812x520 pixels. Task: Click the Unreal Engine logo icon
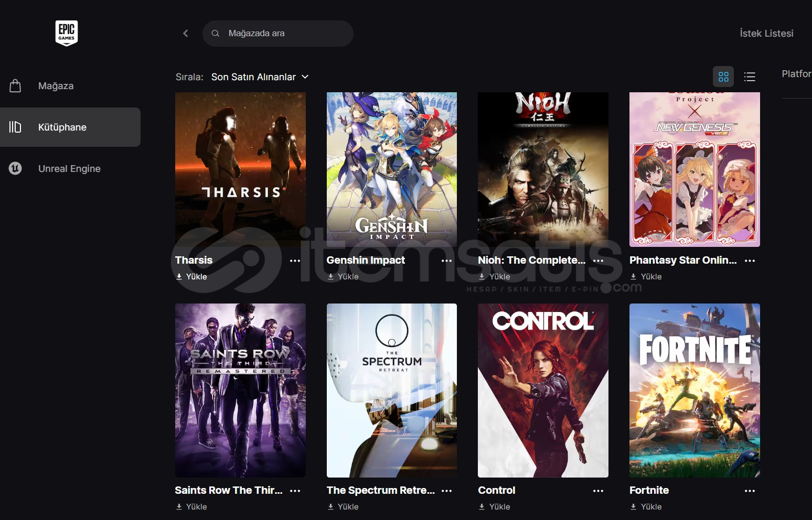pos(15,168)
